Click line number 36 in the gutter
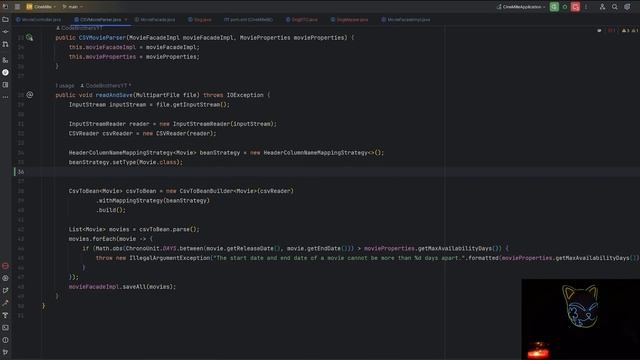The image size is (640, 360). click(20, 172)
